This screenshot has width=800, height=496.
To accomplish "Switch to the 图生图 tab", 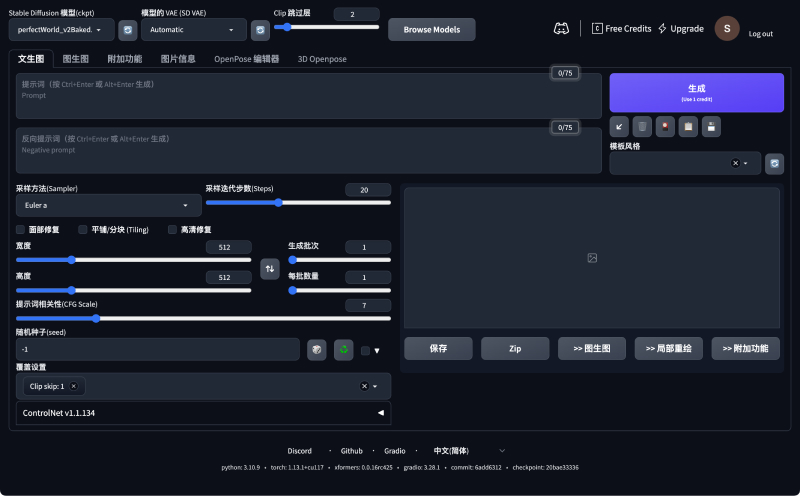I will click(76, 59).
